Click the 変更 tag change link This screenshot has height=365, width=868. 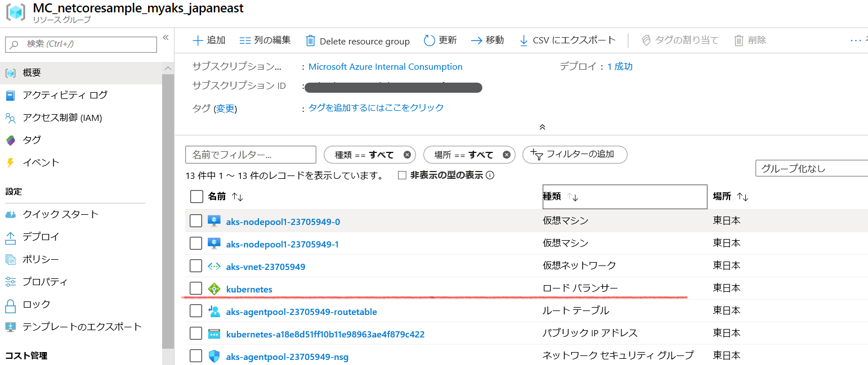[x=225, y=109]
